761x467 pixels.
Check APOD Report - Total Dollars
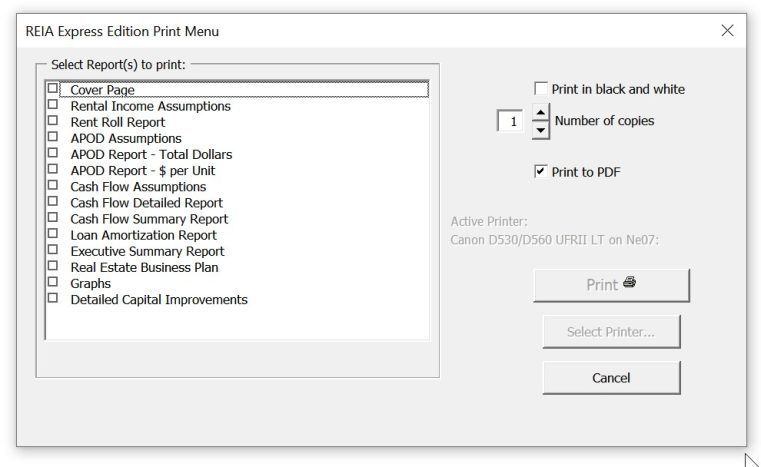53,153
